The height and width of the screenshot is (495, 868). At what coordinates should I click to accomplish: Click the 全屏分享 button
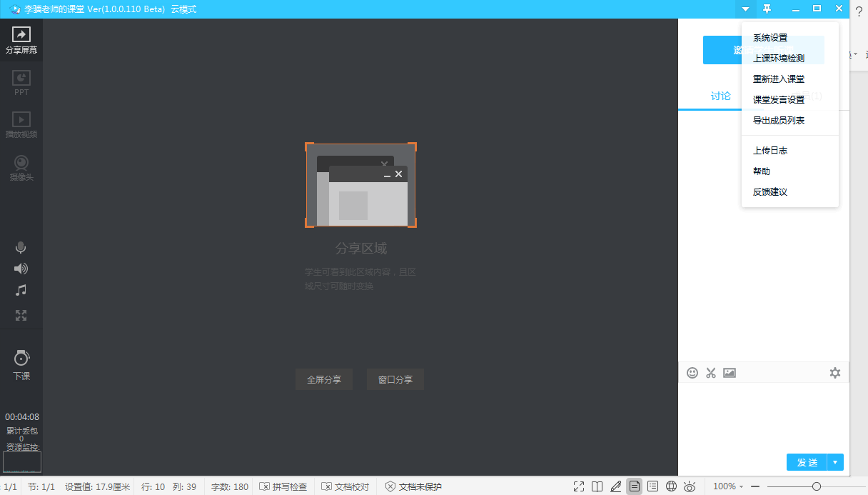click(x=324, y=380)
